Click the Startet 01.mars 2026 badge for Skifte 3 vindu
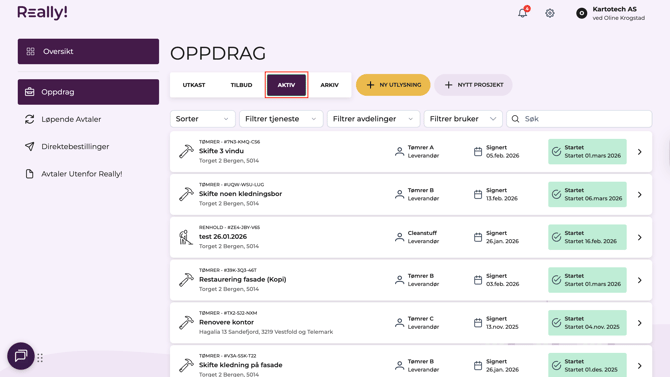Image resolution: width=670 pixels, height=377 pixels. (588, 151)
